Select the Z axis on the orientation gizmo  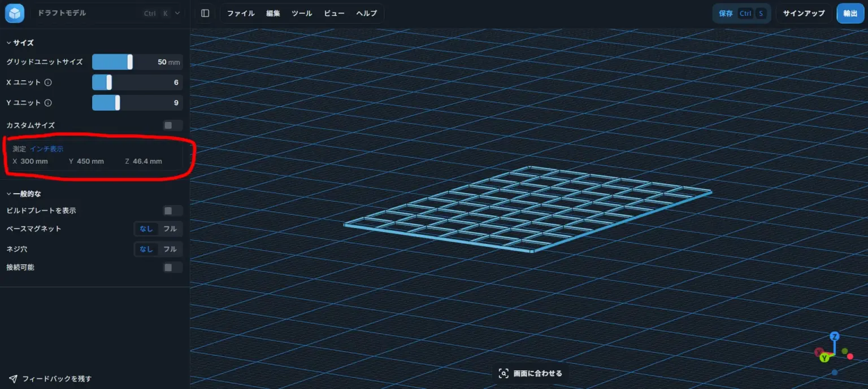coord(835,337)
